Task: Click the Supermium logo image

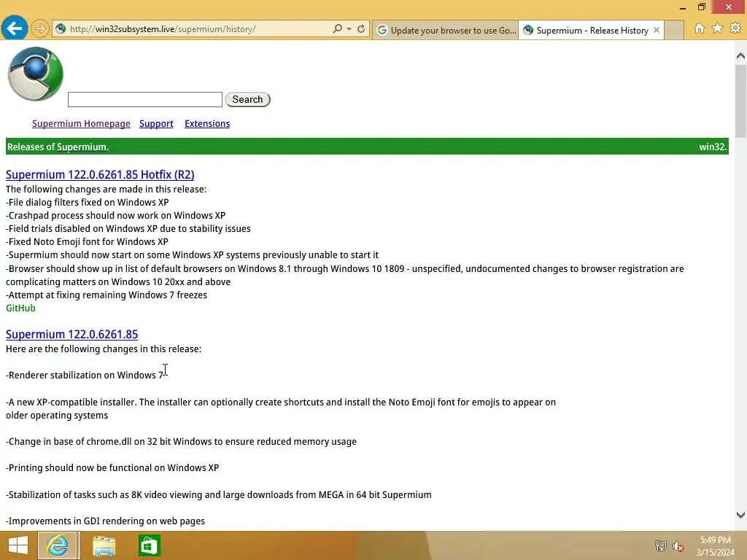Action: [35, 74]
